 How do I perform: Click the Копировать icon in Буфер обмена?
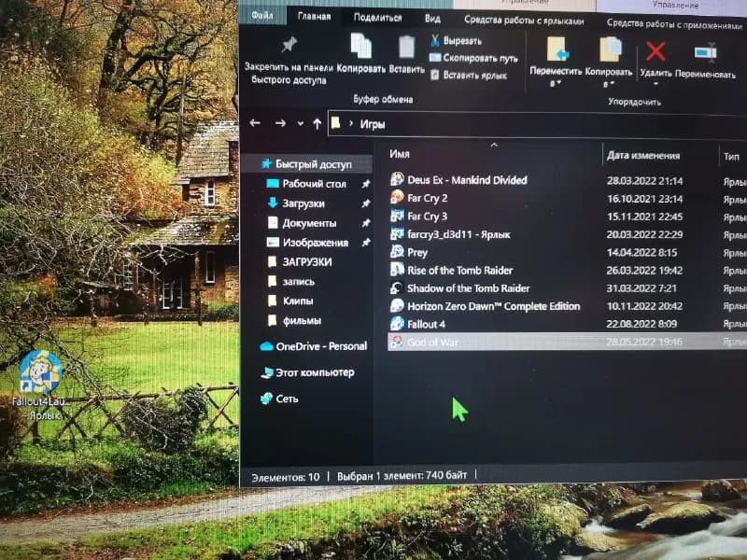(x=361, y=46)
